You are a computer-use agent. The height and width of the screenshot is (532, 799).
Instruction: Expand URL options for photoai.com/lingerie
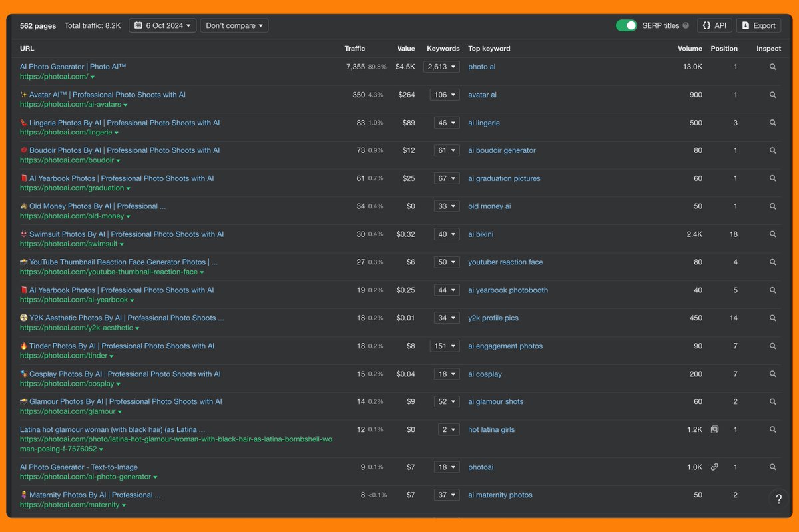(117, 133)
